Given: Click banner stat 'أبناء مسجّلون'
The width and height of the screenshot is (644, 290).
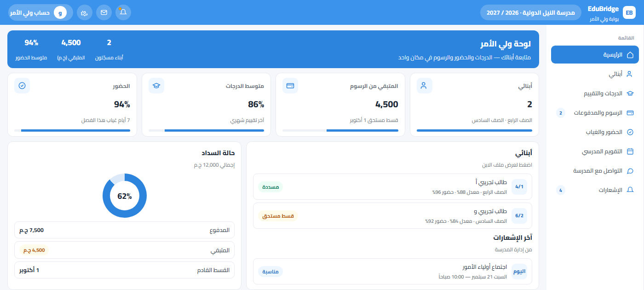Looking at the screenshot, I should 109,58.
